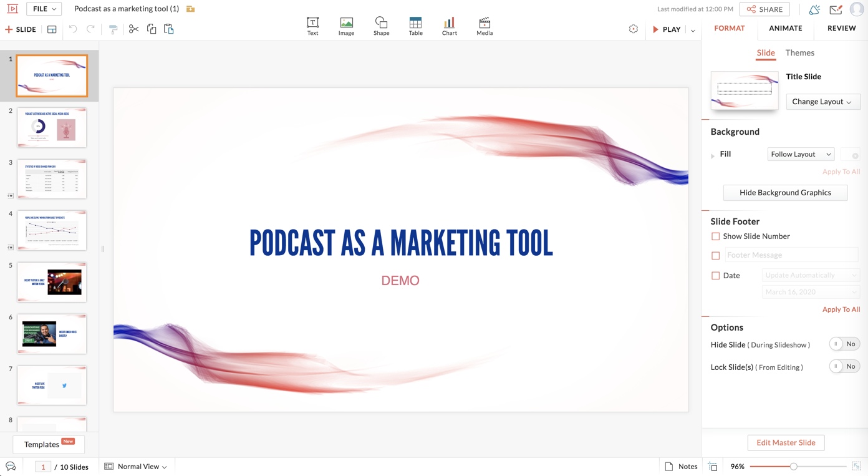Adjust the zoom level slider

tap(793, 467)
